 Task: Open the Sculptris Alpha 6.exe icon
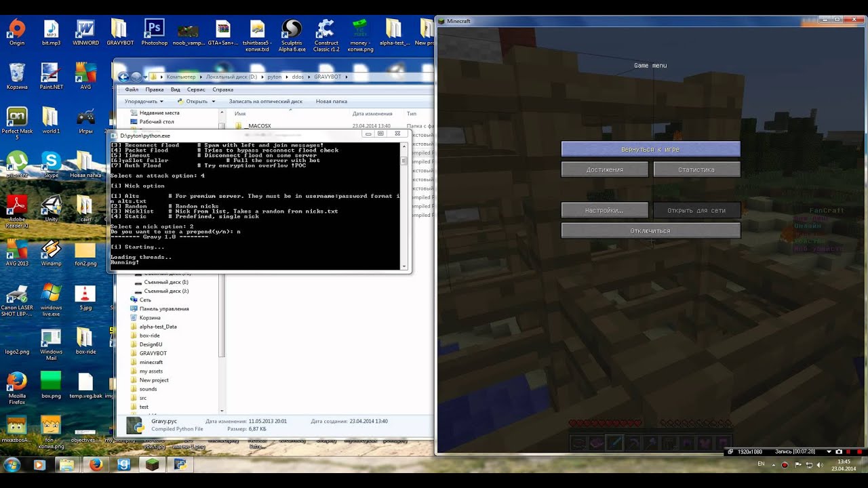pyautogui.click(x=292, y=35)
